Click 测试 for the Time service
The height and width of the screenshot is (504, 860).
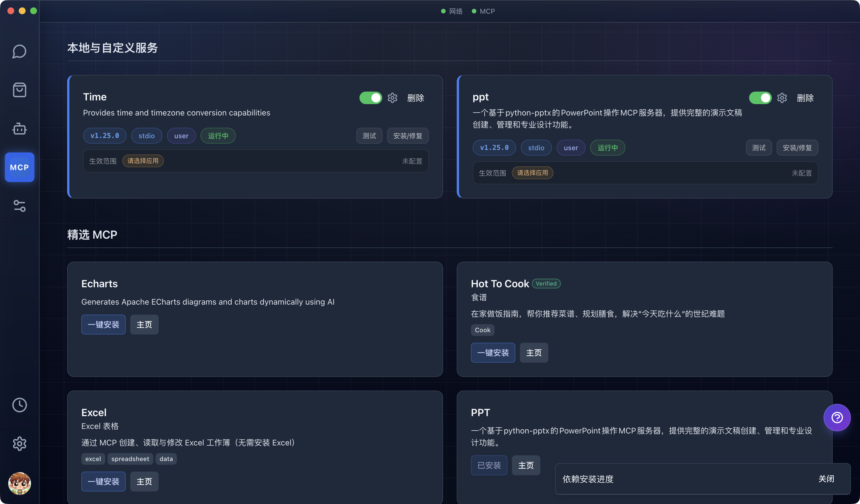pyautogui.click(x=369, y=136)
